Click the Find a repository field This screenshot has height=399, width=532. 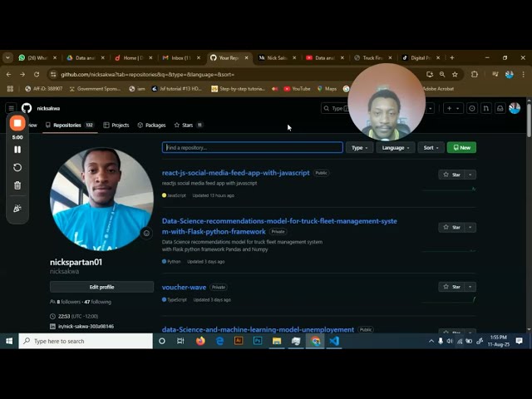click(253, 148)
